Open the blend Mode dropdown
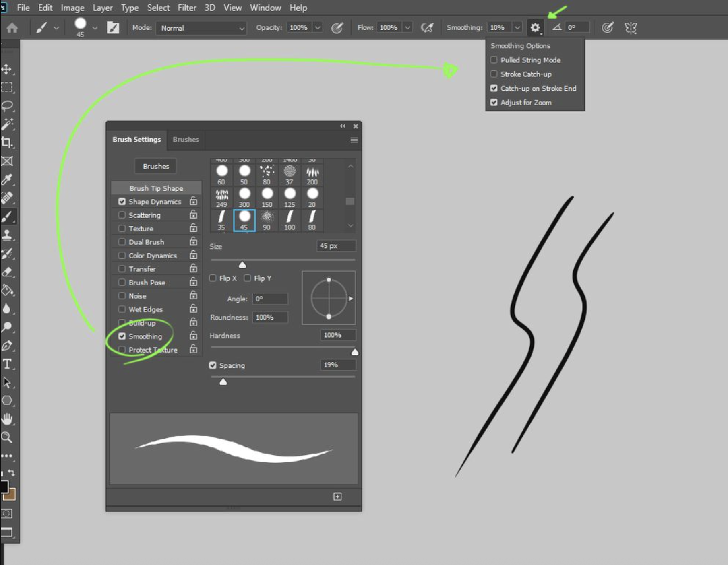The image size is (728, 565). pos(201,28)
